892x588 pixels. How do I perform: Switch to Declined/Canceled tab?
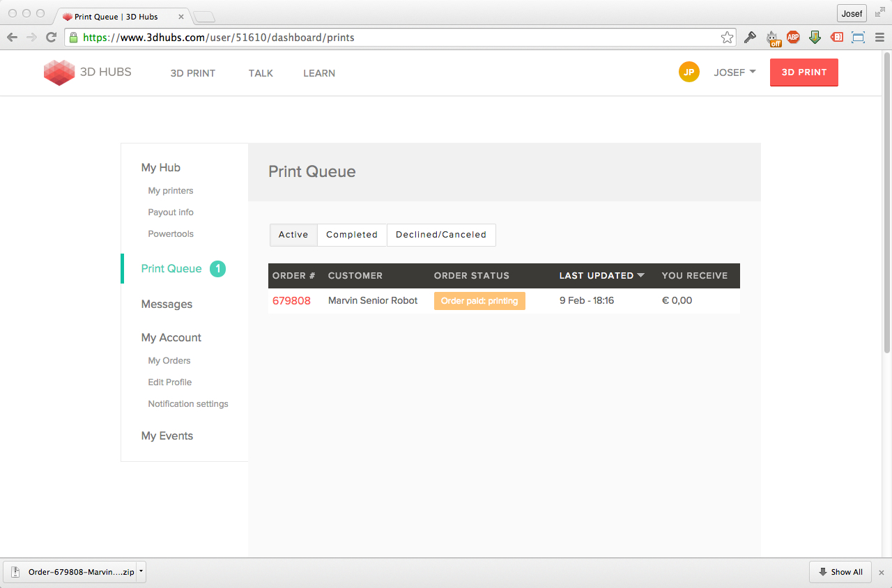click(441, 235)
